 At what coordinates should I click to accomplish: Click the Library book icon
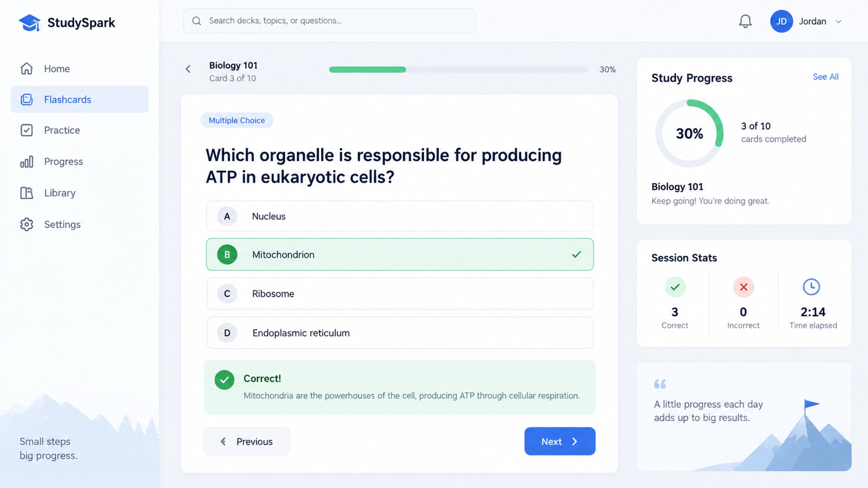click(x=26, y=193)
